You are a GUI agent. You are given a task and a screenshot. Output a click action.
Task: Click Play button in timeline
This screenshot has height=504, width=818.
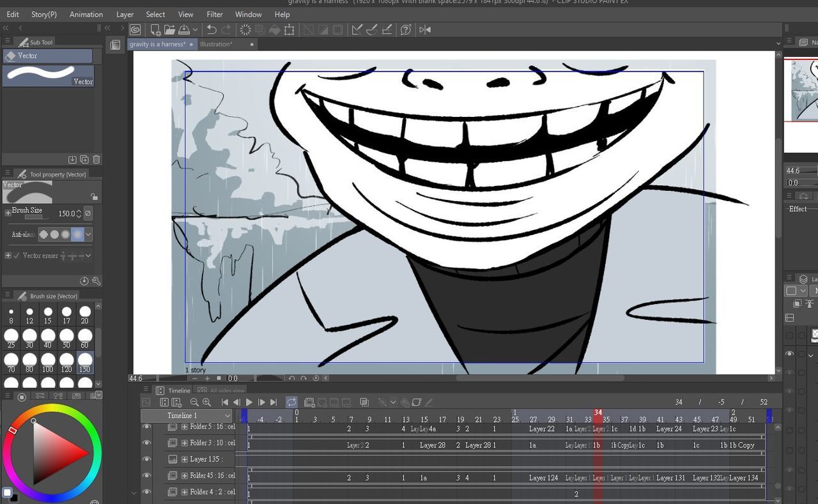point(249,402)
